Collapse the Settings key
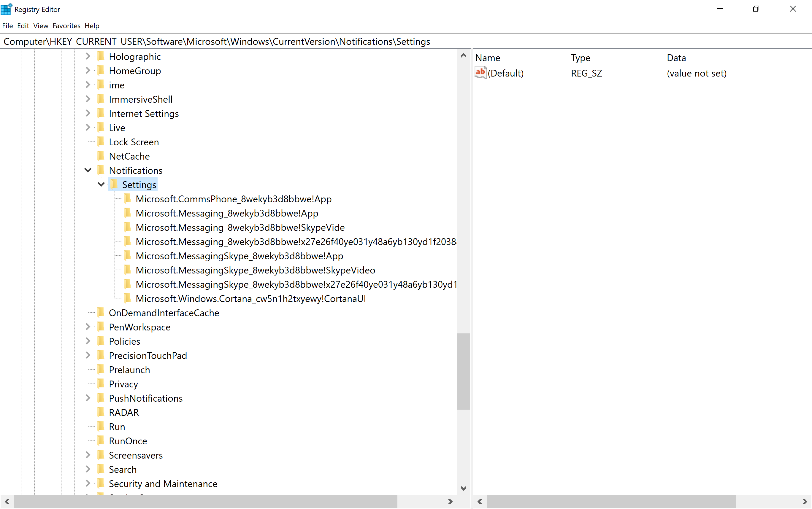The height and width of the screenshot is (509, 812). pos(101,184)
